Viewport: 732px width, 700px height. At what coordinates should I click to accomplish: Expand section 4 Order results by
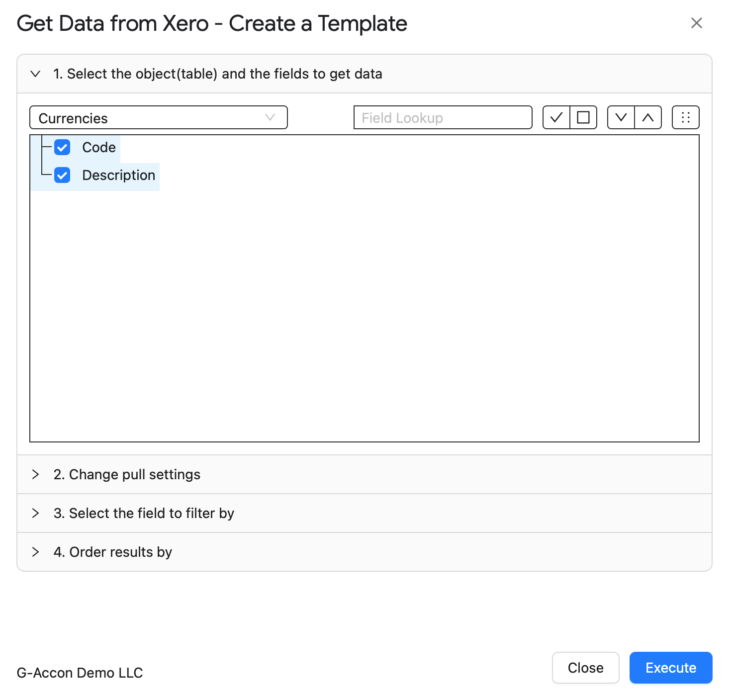pyautogui.click(x=365, y=552)
